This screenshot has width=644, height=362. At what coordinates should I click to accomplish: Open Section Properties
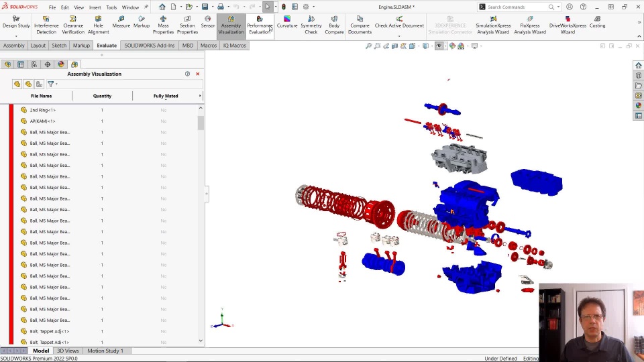click(x=187, y=25)
